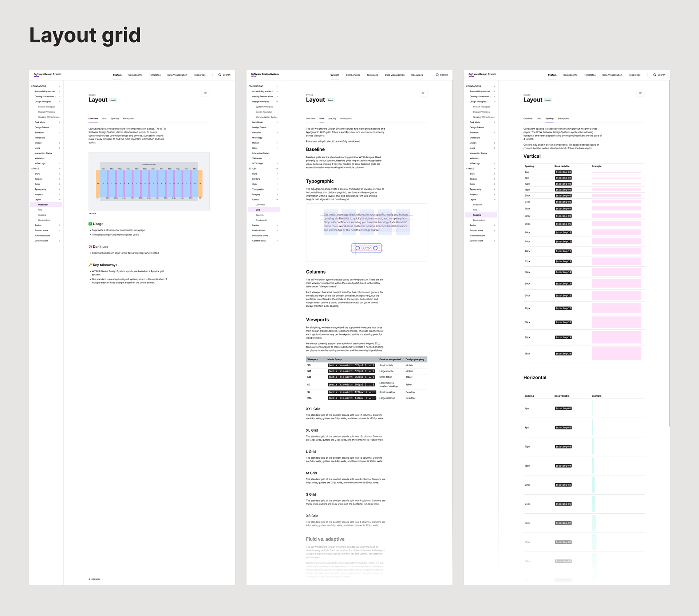Click the key icon beside Key takeaways
Viewport: 699px width, 616px height.
point(90,265)
